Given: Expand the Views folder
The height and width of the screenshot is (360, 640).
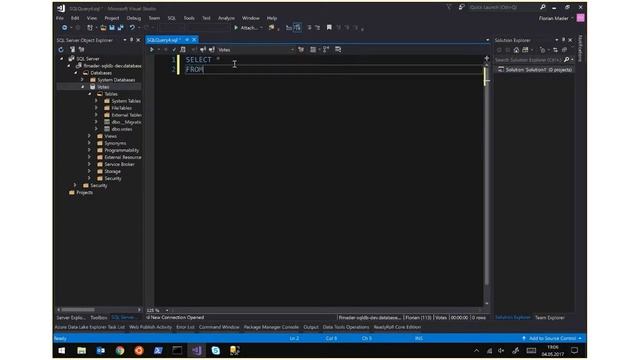Looking at the screenshot, I should (x=89, y=136).
